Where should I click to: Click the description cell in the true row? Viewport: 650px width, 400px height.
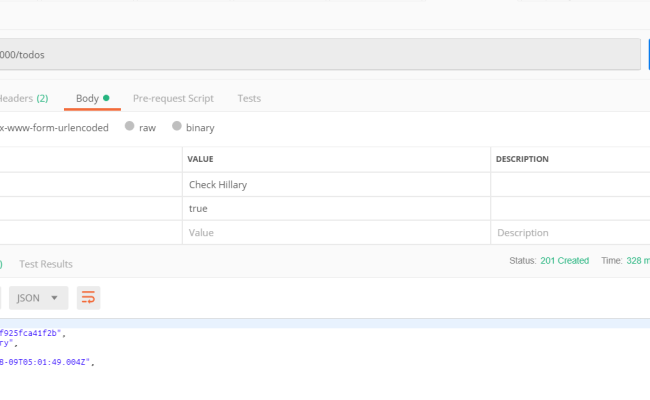570,208
